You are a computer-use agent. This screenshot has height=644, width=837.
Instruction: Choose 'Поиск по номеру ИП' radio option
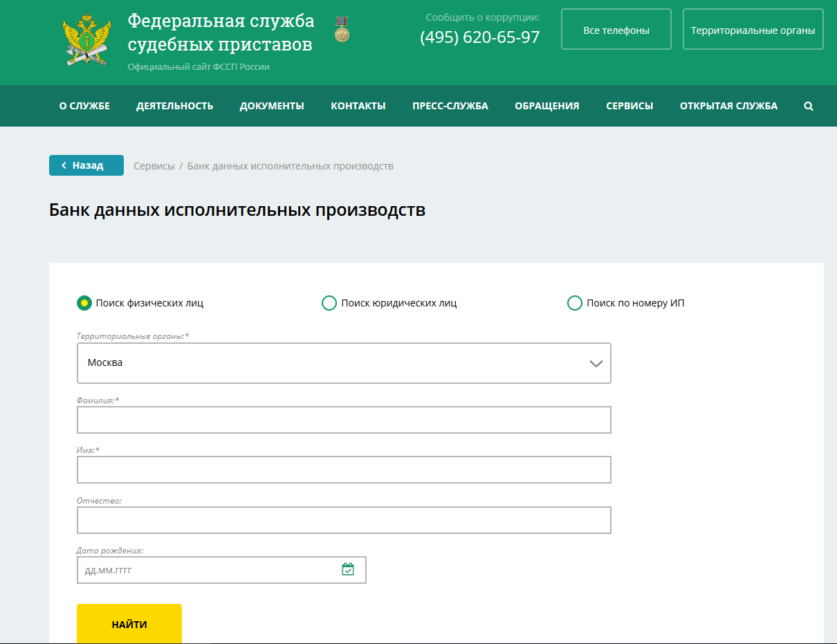point(575,303)
